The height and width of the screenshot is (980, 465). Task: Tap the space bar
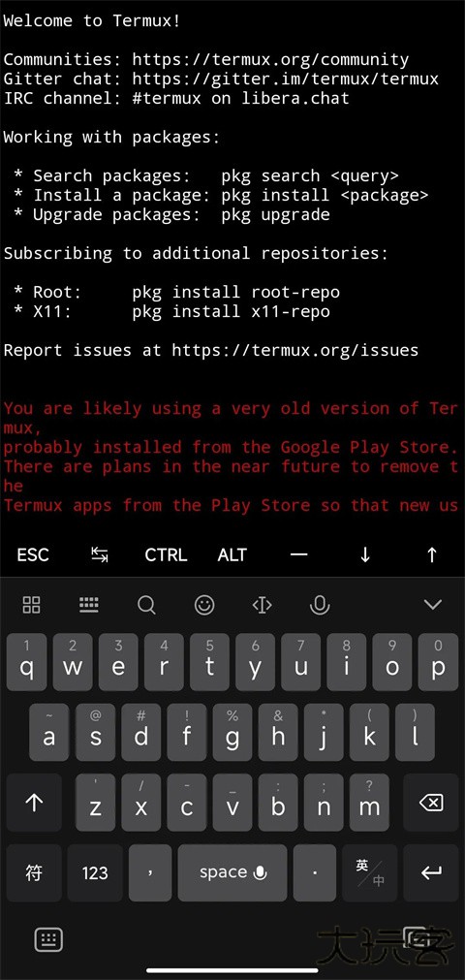tap(232, 872)
